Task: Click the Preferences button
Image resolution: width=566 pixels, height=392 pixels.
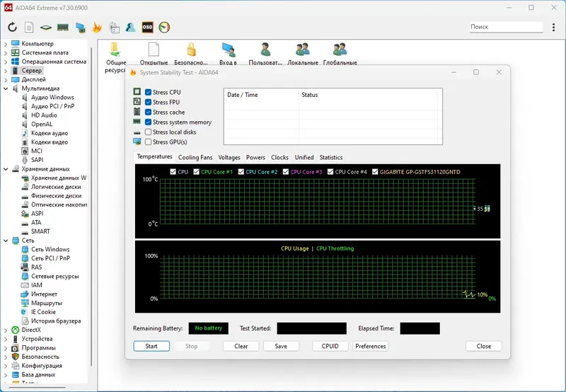Action: pos(370,347)
